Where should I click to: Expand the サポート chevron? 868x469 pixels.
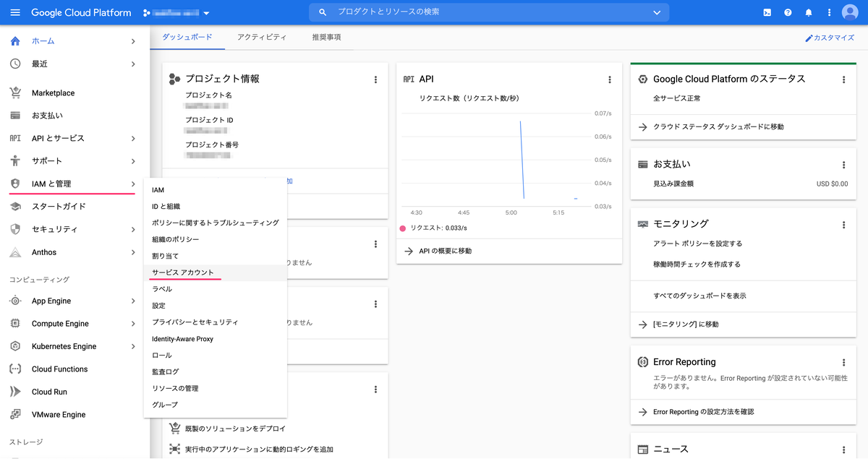[x=133, y=160]
